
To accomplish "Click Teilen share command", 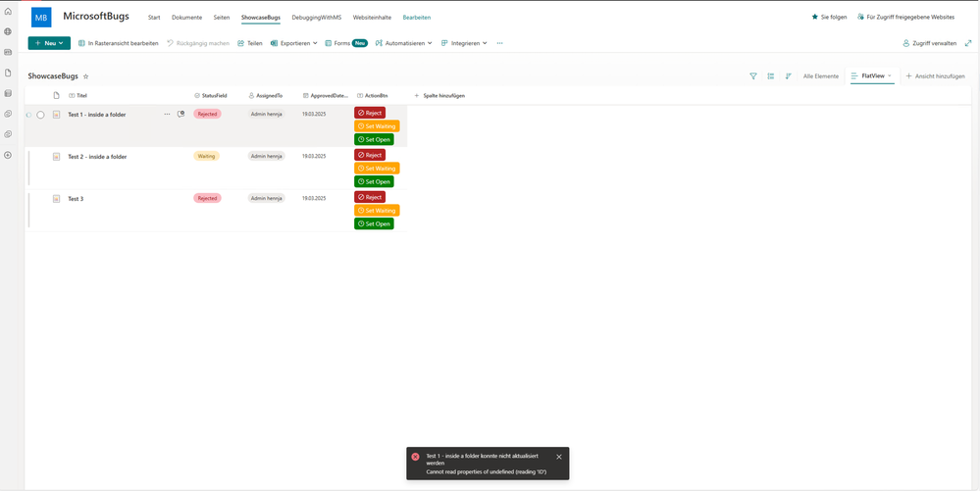I will (x=250, y=43).
